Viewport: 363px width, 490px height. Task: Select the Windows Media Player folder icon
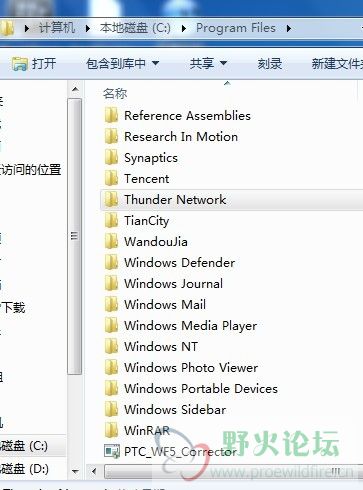pyautogui.click(x=111, y=326)
